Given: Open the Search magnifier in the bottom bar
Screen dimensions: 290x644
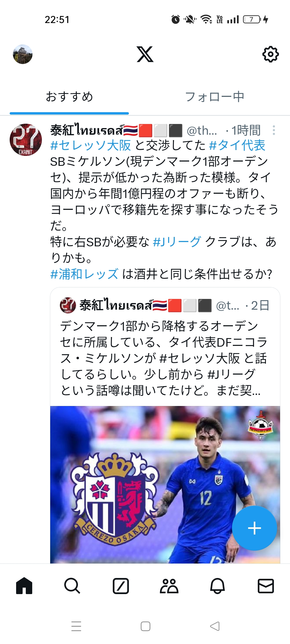Looking at the screenshot, I should pos(72,586).
